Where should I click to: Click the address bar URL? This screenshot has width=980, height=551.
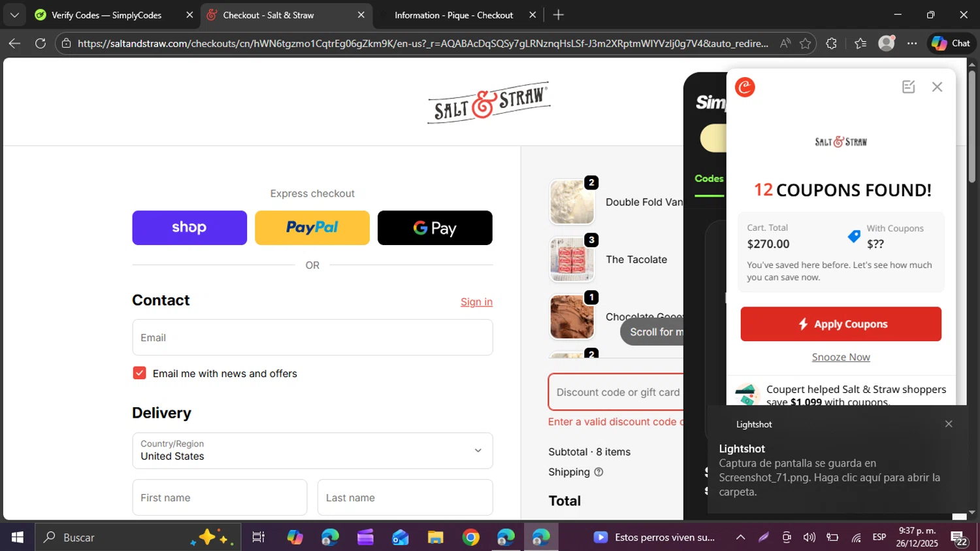[423, 43]
